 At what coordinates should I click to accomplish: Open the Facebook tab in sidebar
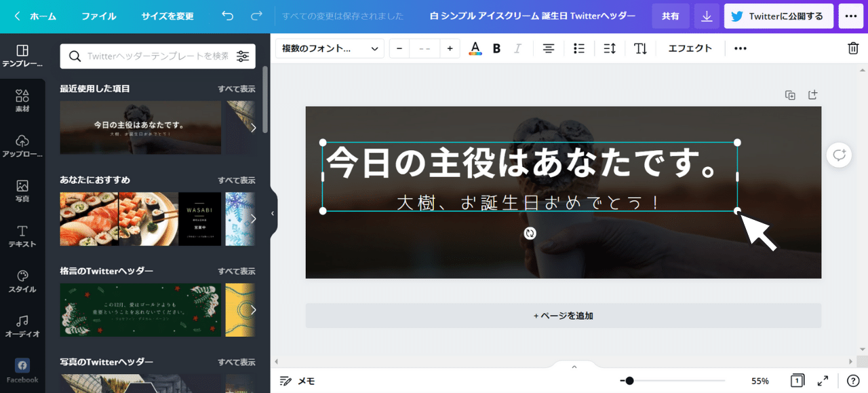[x=22, y=371]
